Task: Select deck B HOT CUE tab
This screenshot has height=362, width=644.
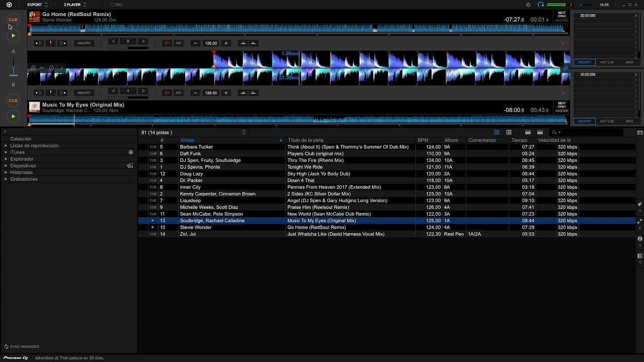Action: click(607, 121)
